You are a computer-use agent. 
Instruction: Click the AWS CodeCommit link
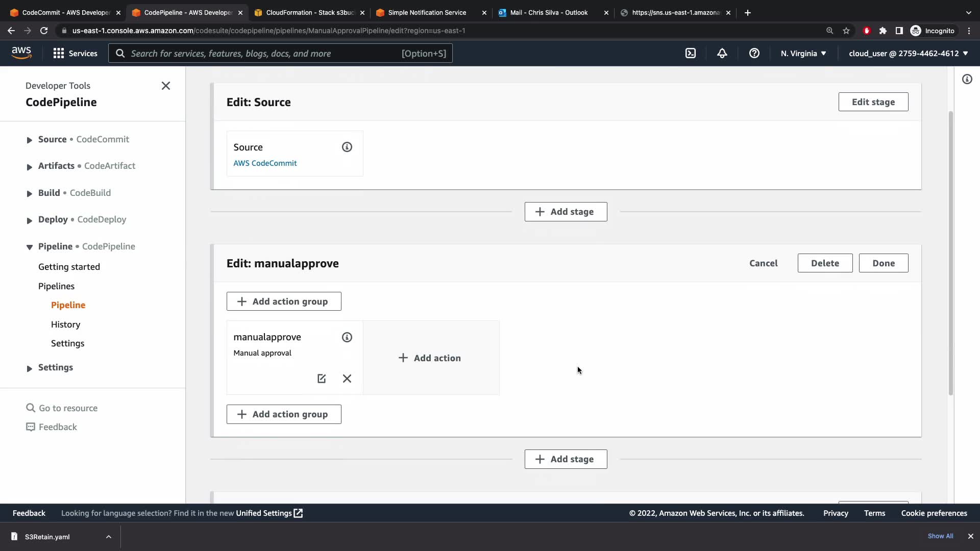pos(265,163)
